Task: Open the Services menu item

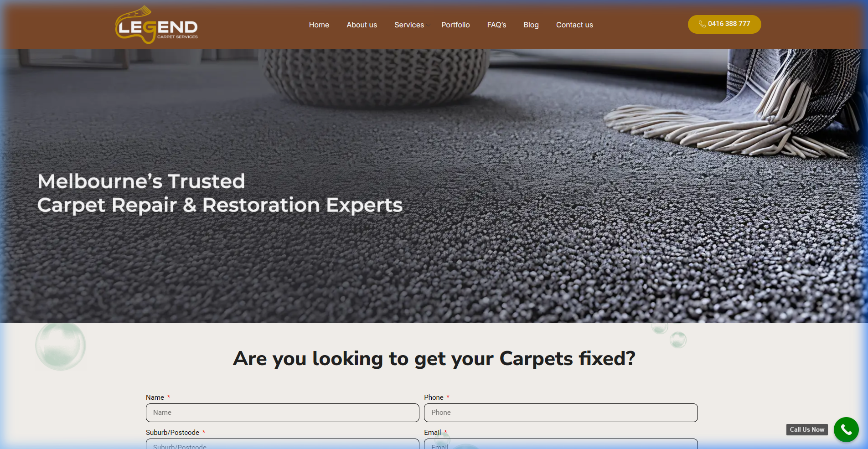Action: pos(408,25)
